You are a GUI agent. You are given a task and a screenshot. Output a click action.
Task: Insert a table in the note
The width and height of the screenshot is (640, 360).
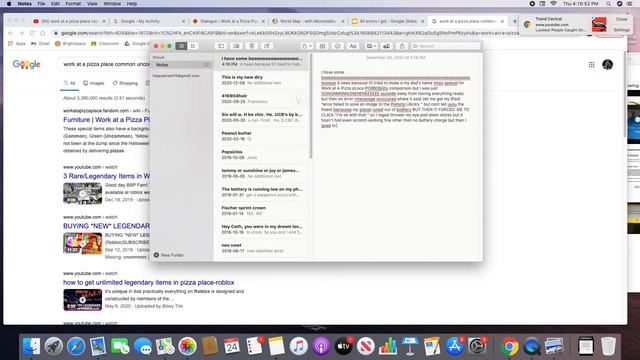click(x=322, y=46)
